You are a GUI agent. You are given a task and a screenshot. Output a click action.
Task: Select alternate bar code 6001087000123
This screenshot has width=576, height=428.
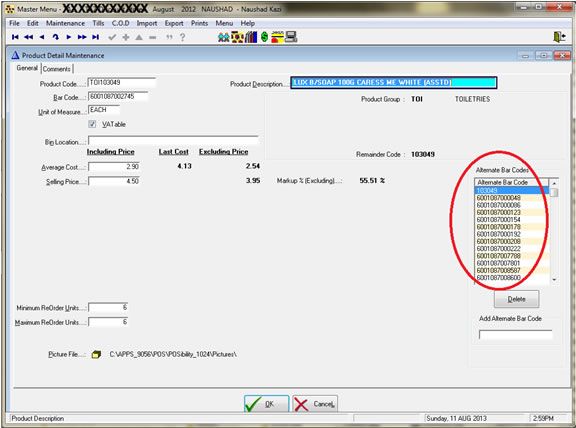(512, 212)
